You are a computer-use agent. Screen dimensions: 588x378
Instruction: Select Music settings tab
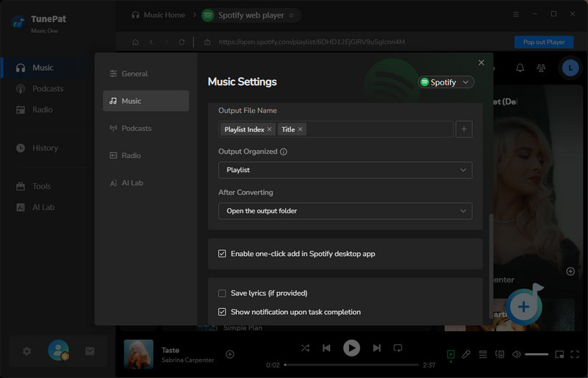click(146, 101)
